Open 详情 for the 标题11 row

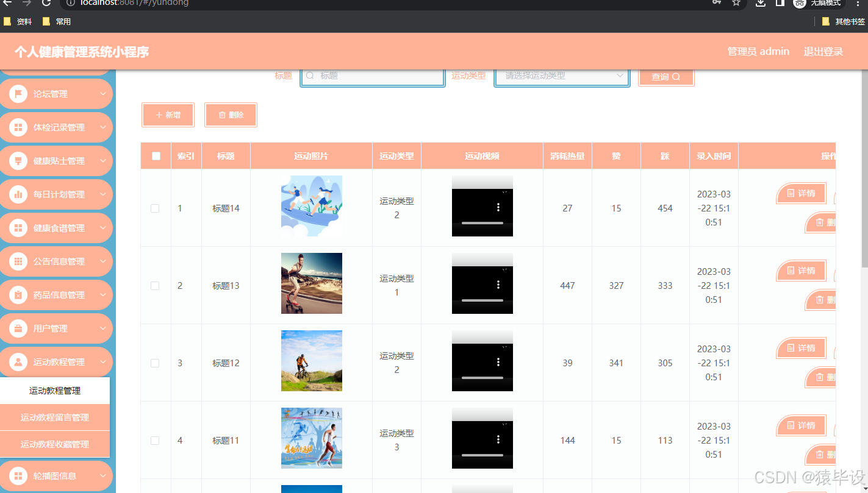(x=802, y=425)
